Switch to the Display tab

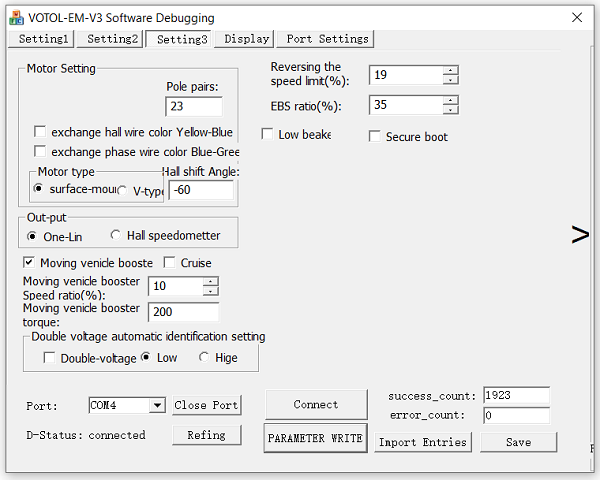pyautogui.click(x=246, y=39)
